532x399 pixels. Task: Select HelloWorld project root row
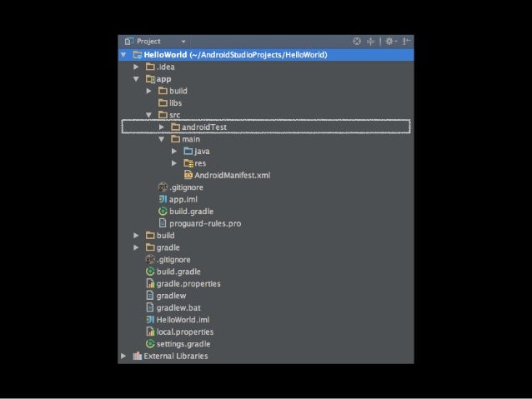[266, 55]
